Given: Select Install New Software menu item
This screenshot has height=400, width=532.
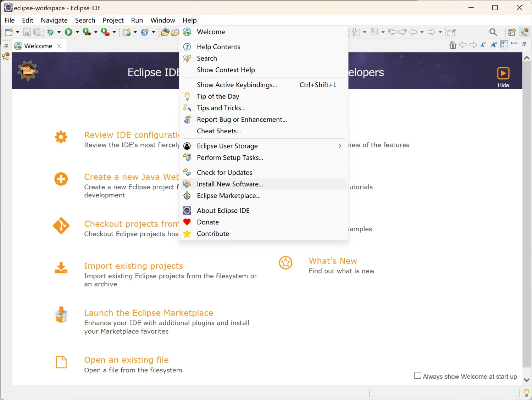Looking at the screenshot, I should pos(230,184).
